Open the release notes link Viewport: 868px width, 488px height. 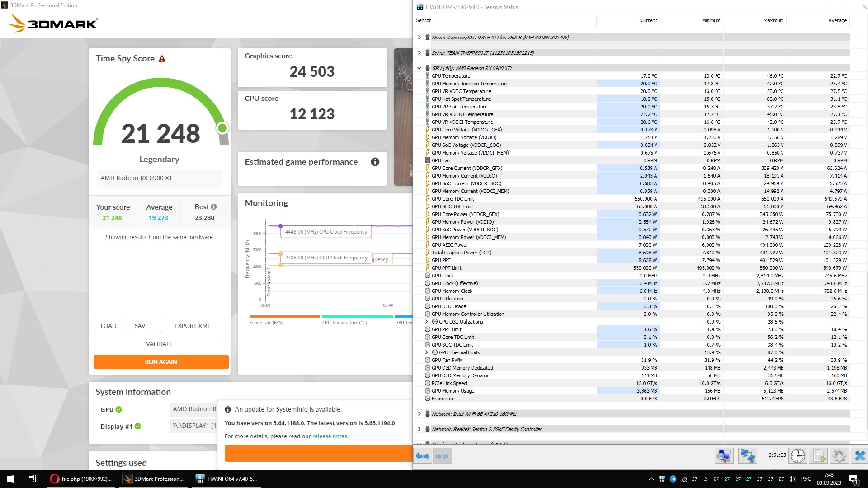tap(330, 436)
